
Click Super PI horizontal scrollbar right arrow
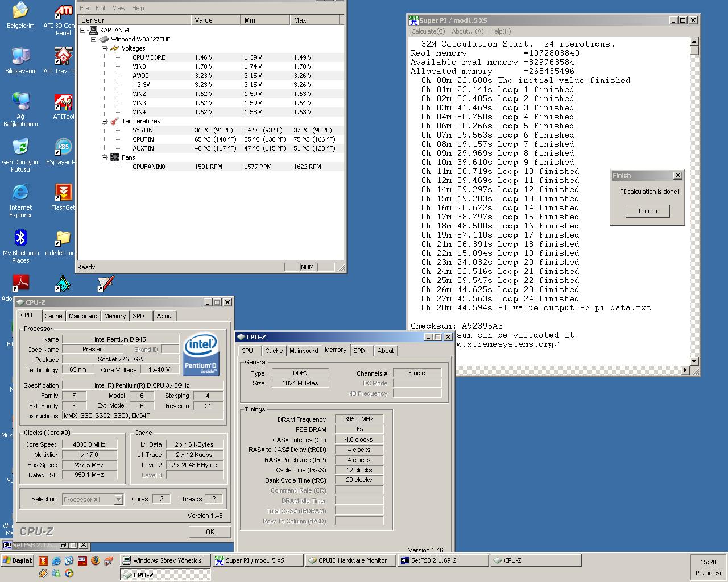pos(685,371)
